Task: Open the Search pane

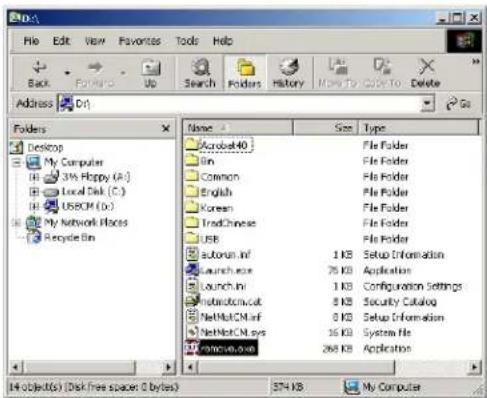Action: click(x=200, y=74)
